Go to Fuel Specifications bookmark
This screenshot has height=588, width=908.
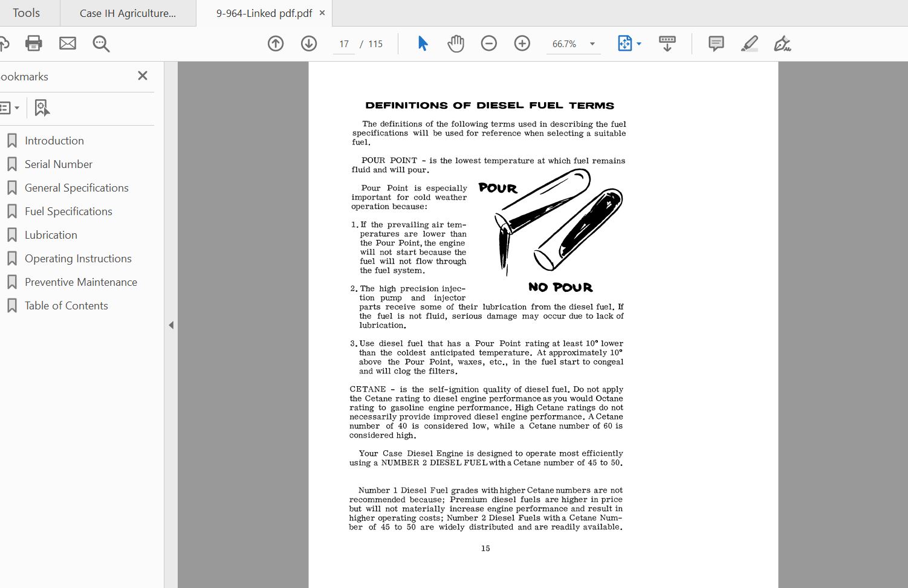pos(68,212)
